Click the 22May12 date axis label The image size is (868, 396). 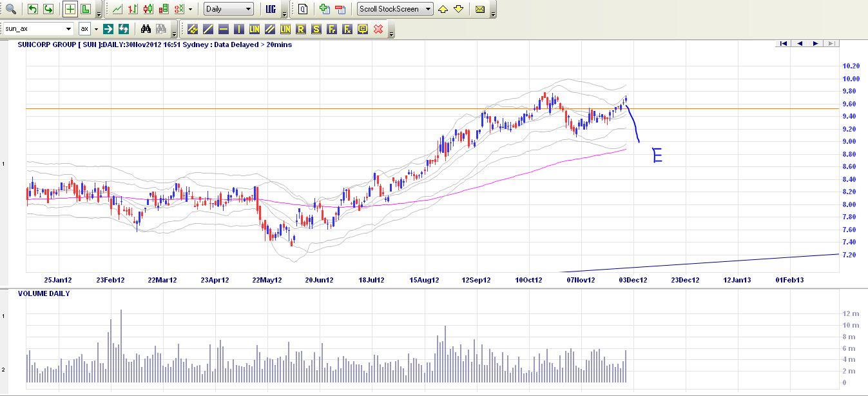point(267,280)
